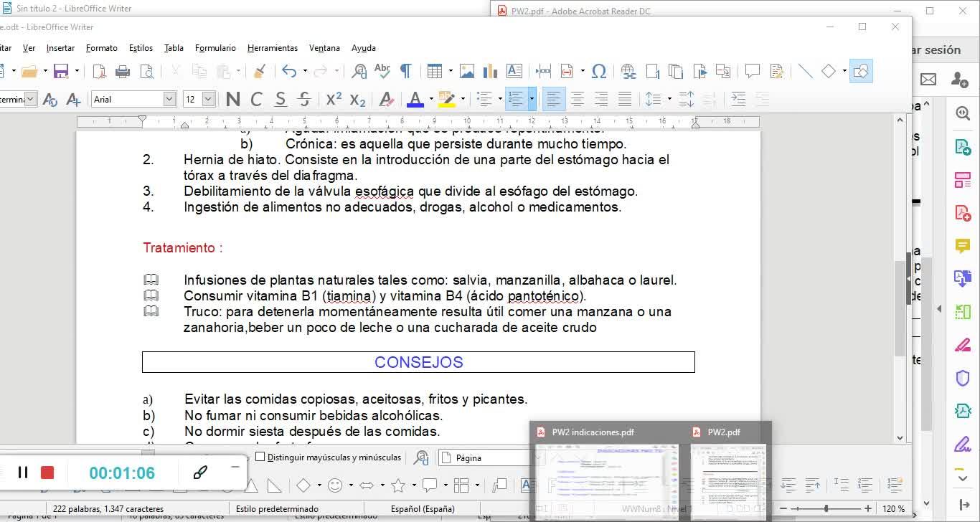The height and width of the screenshot is (522, 980).
Task: Open the paragraph style dropdown
Action: 32,99
